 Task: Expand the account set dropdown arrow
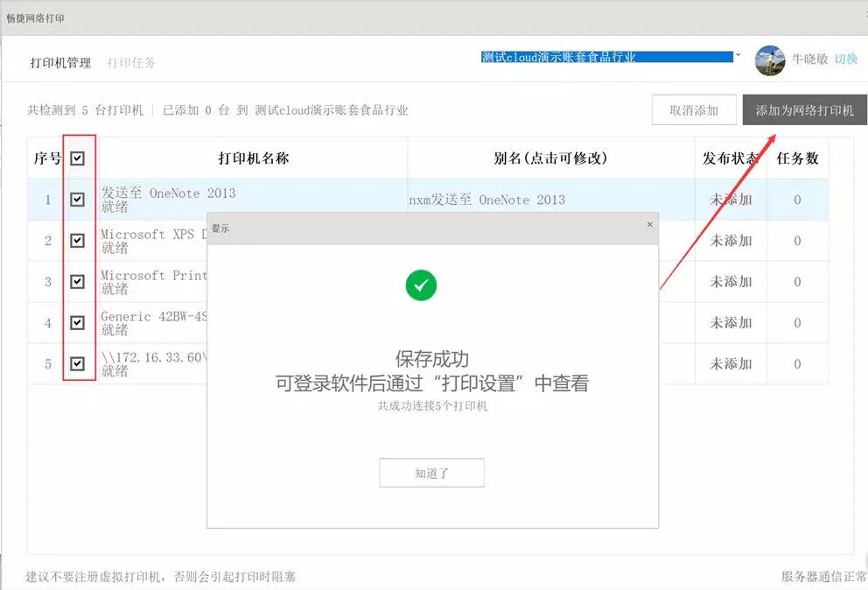(x=738, y=56)
